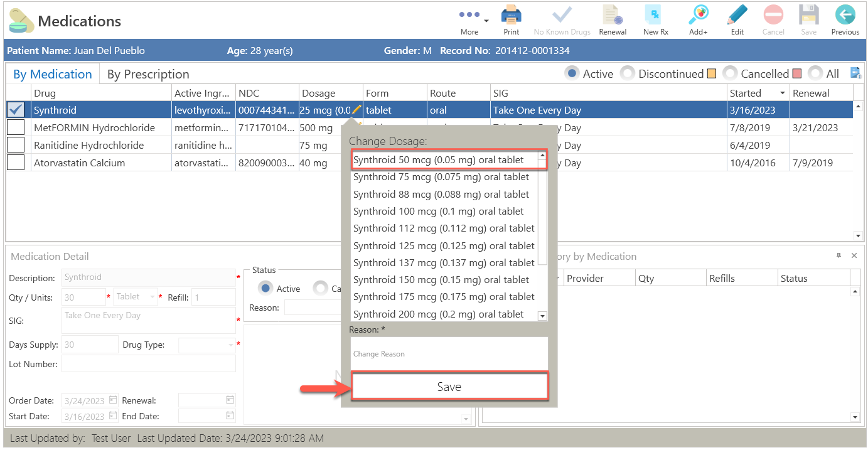Expand the More menu dropdown arrow

click(486, 21)
